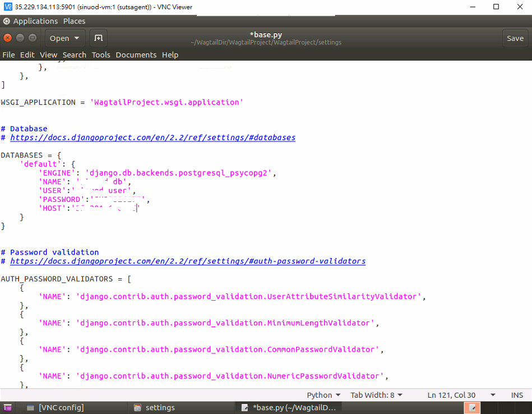This screenshot has width=532, height=414.
Task: Switch to the [VNC config] taskbar window
Action: click(55, 407)
